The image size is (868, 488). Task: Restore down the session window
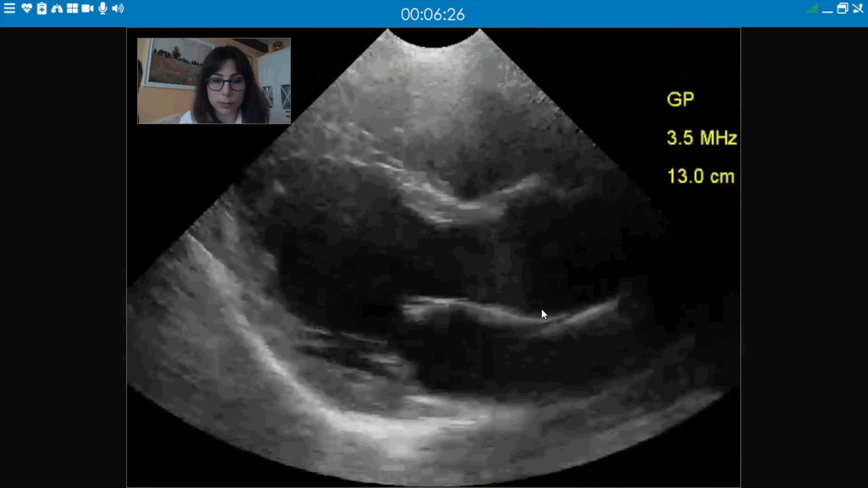tap(843, 9)
